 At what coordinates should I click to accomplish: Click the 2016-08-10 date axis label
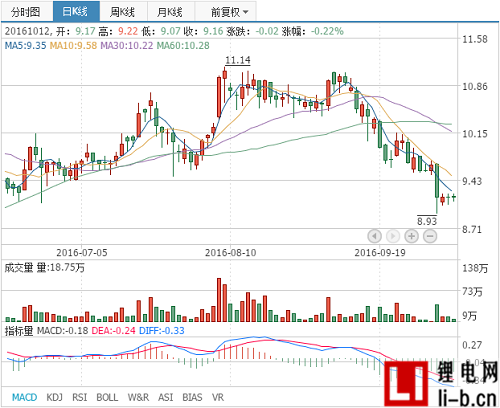click(231, 253)
